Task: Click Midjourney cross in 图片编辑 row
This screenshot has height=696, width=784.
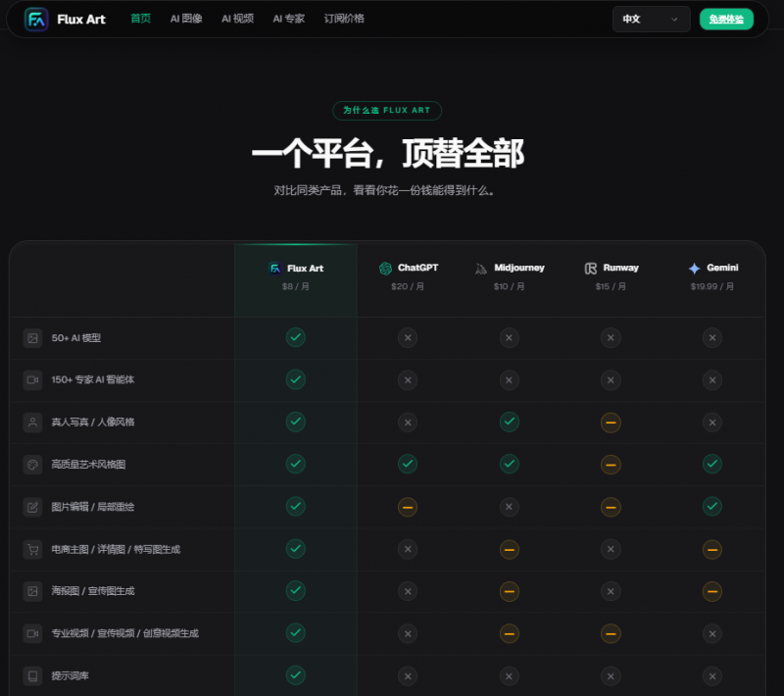Action: tap(509, 507)
